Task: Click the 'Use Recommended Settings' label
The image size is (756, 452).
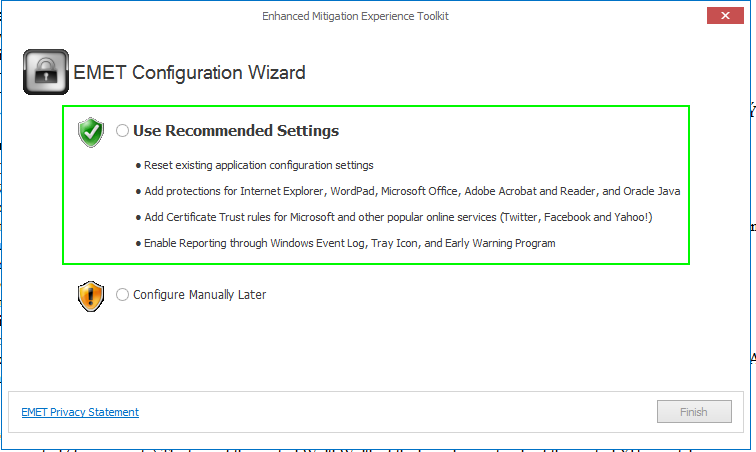Action: pyautogui.click(x=236, y=131)
